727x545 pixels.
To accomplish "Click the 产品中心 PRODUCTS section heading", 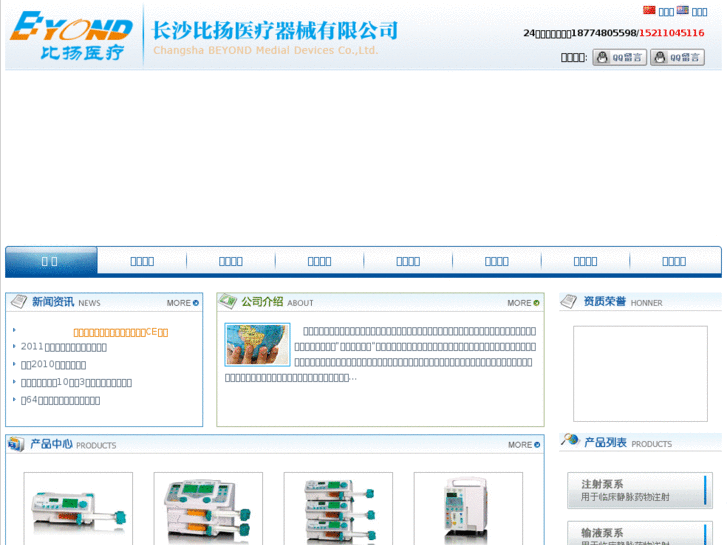I will (73, 444).
